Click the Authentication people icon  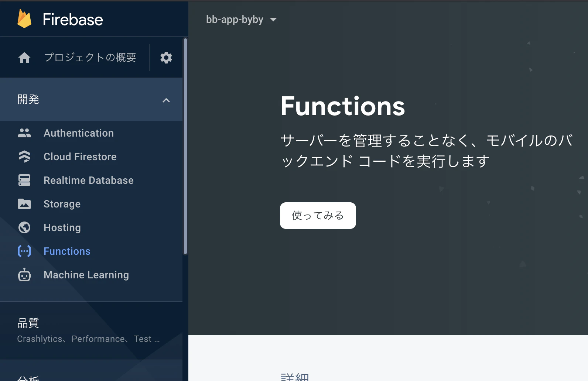tap(24, 133)
